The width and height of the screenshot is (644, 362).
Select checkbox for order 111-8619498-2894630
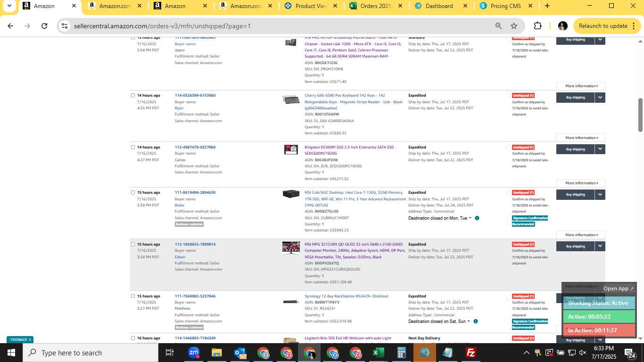(133, 192)
